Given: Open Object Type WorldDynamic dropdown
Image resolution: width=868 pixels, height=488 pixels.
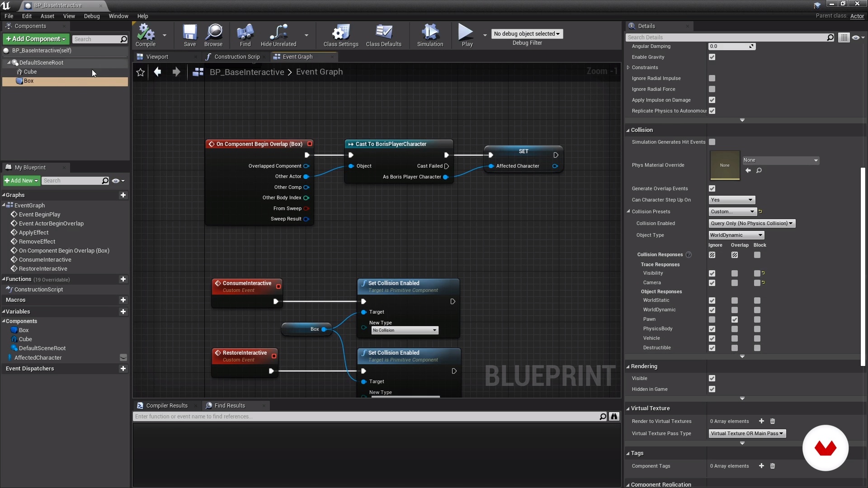Looking at the screenshot, I should coord(736,235).
